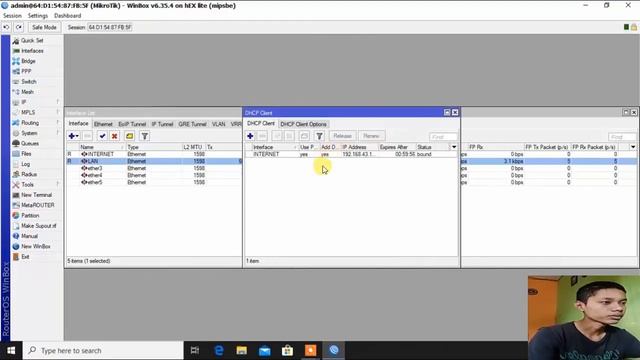Click the Undo arrow in the main toolbar
The width and height of the screenshot is (640, 360).
coord(7,27)
